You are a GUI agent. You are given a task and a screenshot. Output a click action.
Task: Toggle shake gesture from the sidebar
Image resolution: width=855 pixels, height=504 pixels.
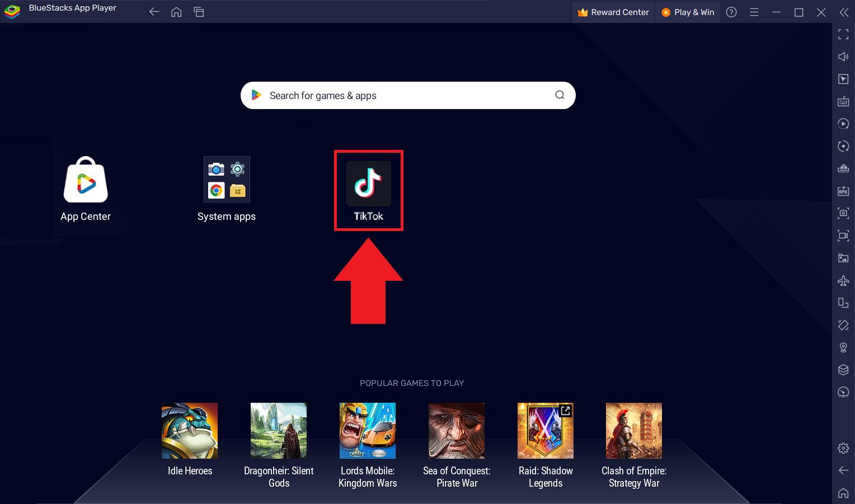(843, 325)
